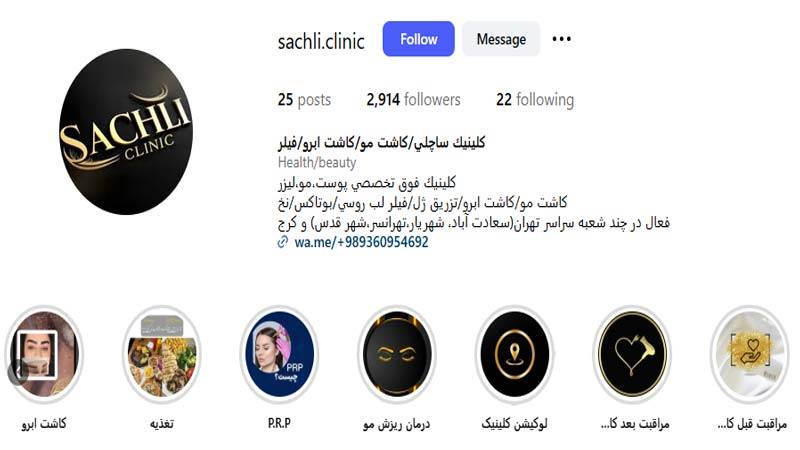
Task: Open the eyebrows icon highlight درمان ریزش مو
Action: tap(397, 354)
